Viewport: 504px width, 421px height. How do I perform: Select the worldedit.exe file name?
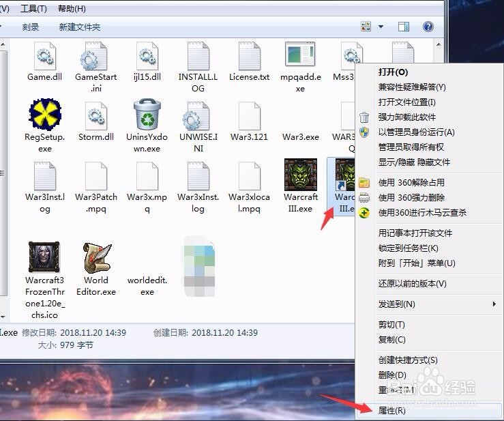point(147,286)
